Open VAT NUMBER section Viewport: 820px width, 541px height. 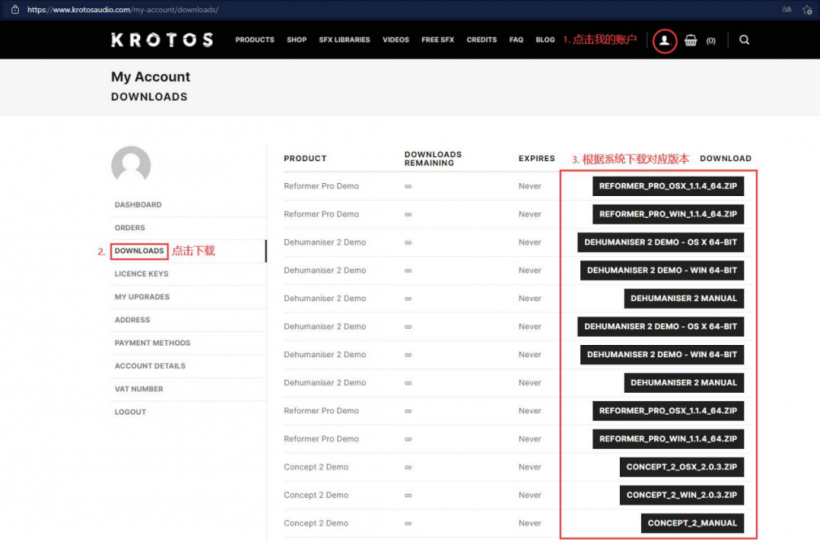pyautogui.click(x=139, y=389)
